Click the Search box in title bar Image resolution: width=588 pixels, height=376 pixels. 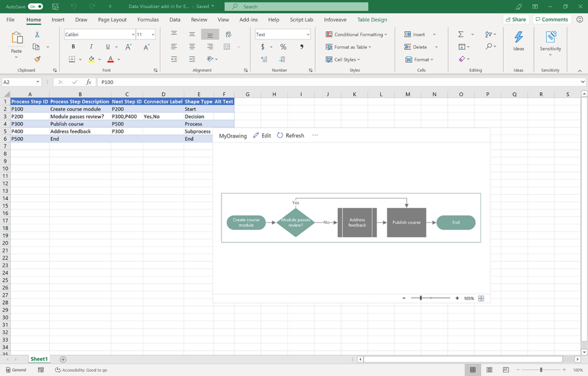[x=296, y=6]
